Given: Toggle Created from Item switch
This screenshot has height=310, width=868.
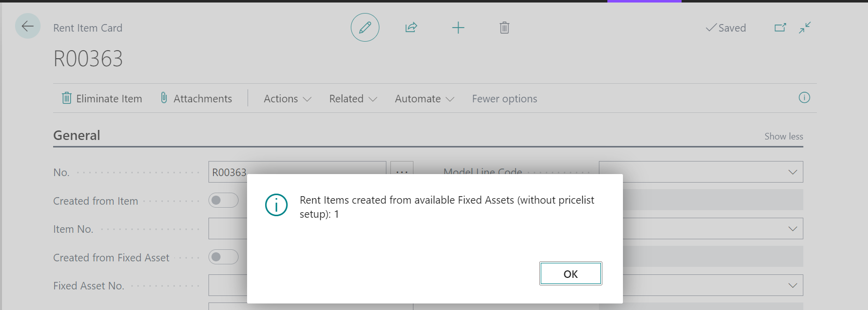Looking at the screenshot, I should click(223, 201).
